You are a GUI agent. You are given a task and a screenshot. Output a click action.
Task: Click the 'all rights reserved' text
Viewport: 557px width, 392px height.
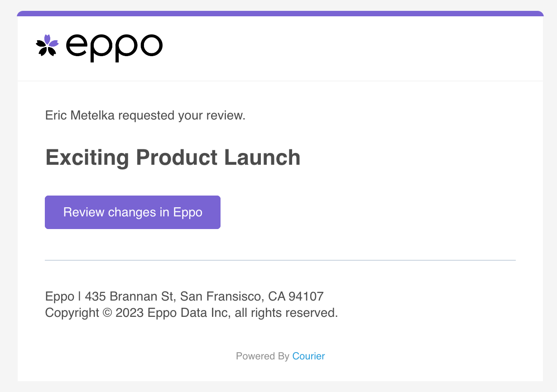(x=286, y=313)
